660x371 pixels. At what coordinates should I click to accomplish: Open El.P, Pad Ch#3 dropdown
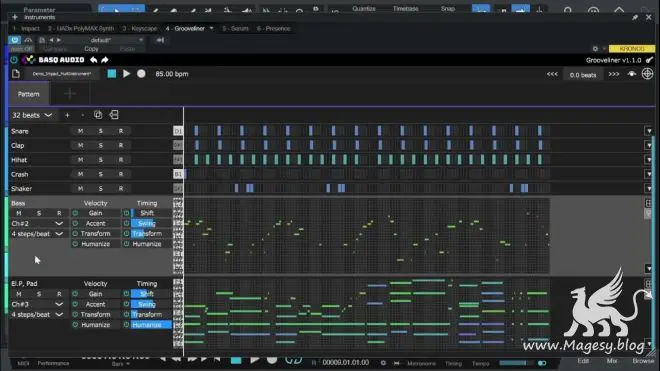click(x=37, y=304)
